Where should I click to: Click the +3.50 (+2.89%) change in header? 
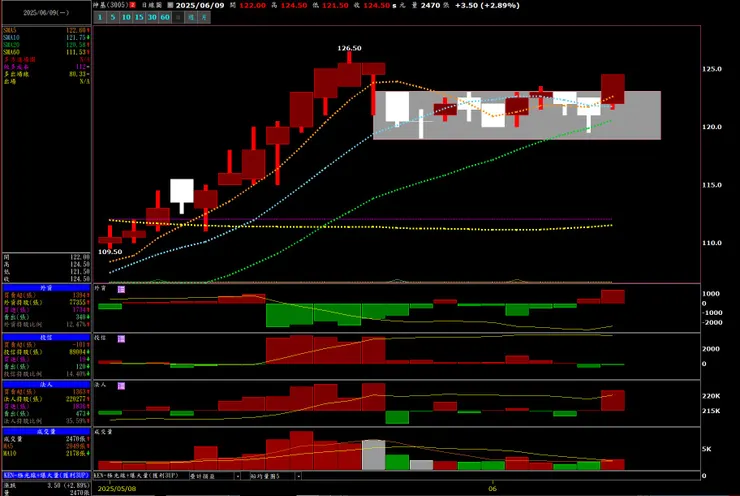(487, 5)
